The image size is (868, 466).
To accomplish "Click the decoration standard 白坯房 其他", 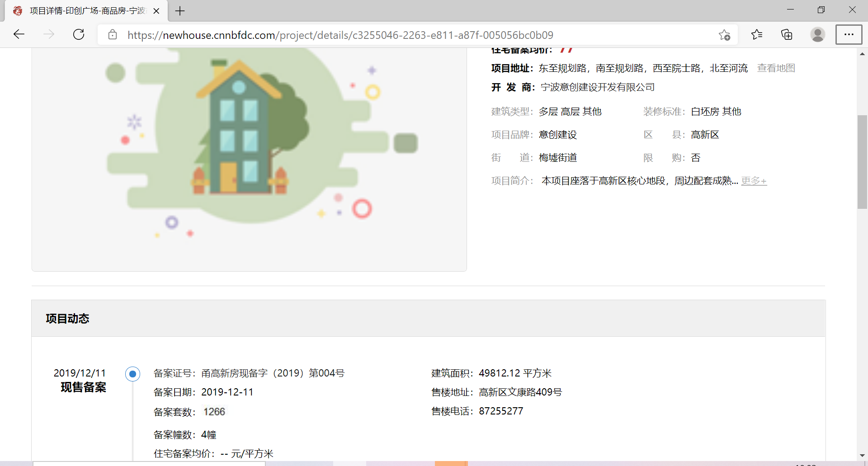I will pyautogui.click(x=716, y=112).
